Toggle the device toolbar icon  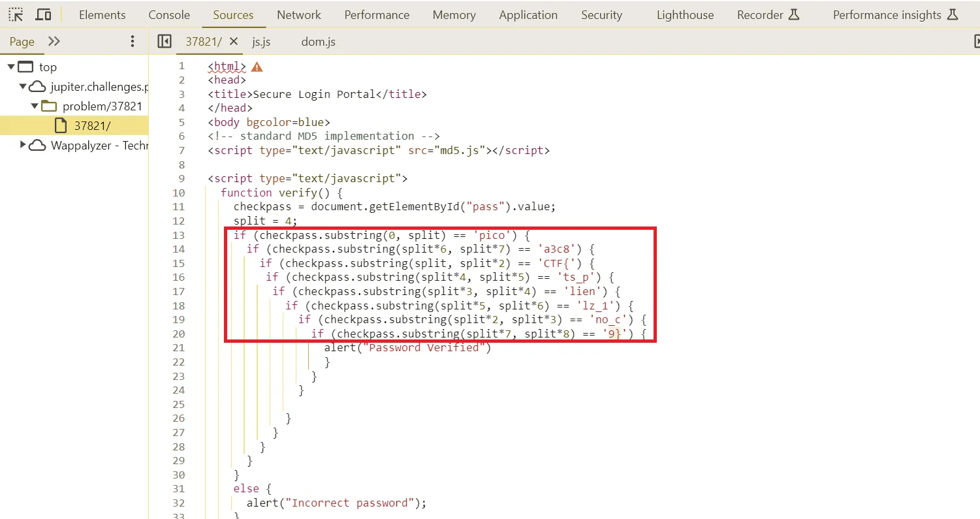coord(43,14)
